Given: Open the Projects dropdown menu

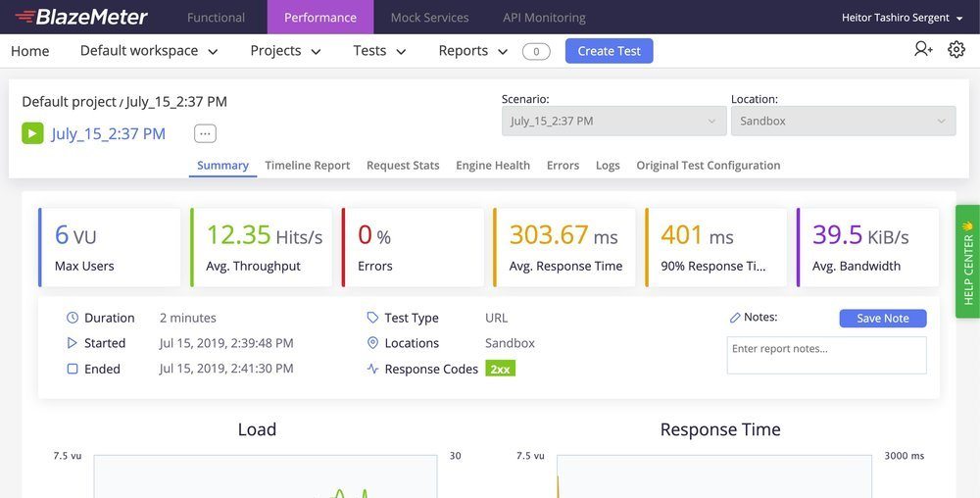Looking at the screenshot, I should coord(285,51).
